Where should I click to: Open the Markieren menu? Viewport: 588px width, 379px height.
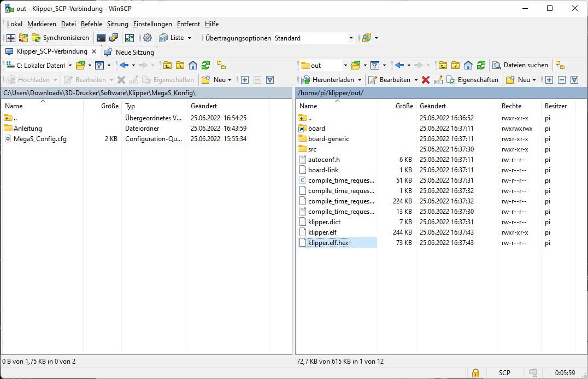42,24
